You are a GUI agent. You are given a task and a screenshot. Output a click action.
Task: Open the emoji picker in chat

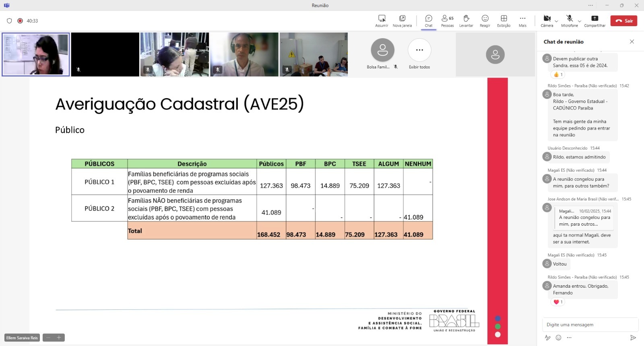(558, 338)
